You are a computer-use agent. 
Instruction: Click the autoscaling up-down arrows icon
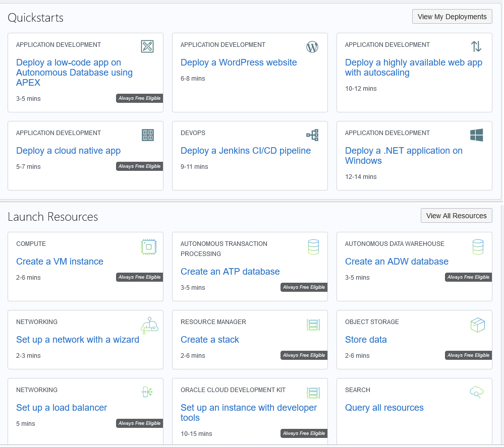[x=476, y=46]
